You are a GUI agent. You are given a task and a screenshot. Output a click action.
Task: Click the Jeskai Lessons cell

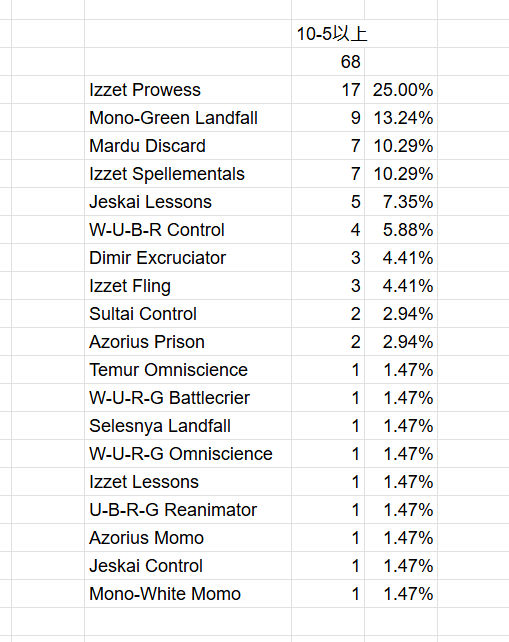pos(188,202)
